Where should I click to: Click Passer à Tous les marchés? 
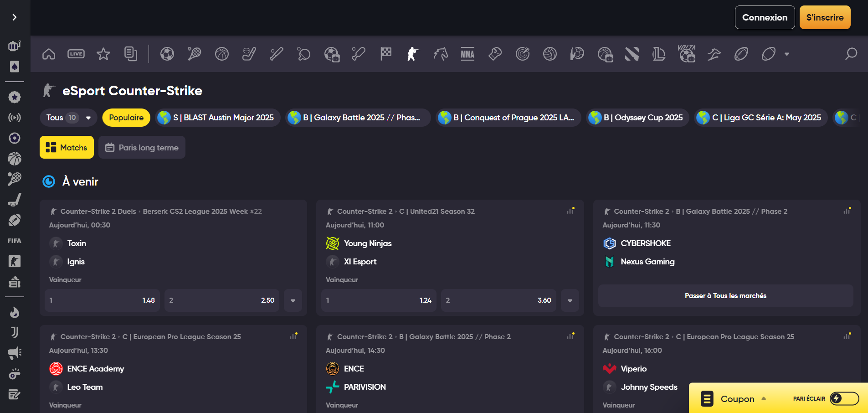pos(725,296)
